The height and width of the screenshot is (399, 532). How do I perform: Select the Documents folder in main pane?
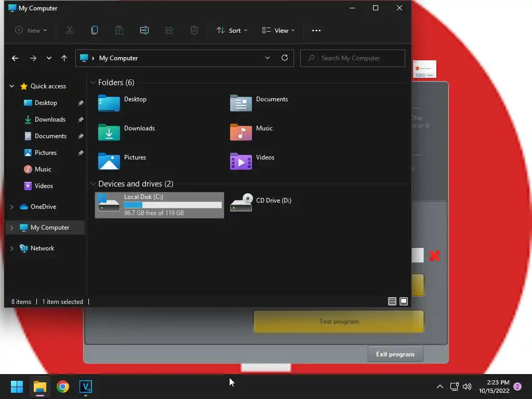(x=259, y=103)
